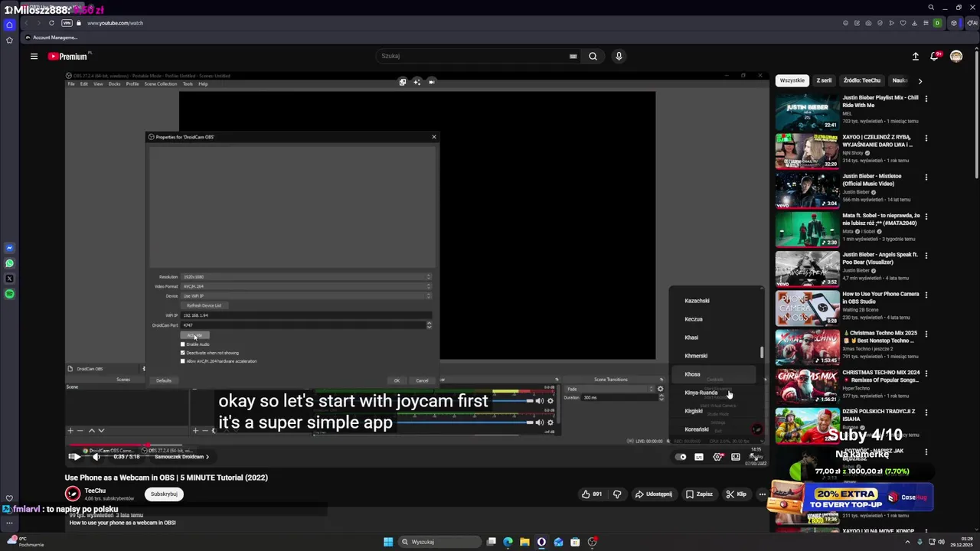Play or pause the video
The width and height of the screenshot is (980, 551).
[x=75, y=457]
